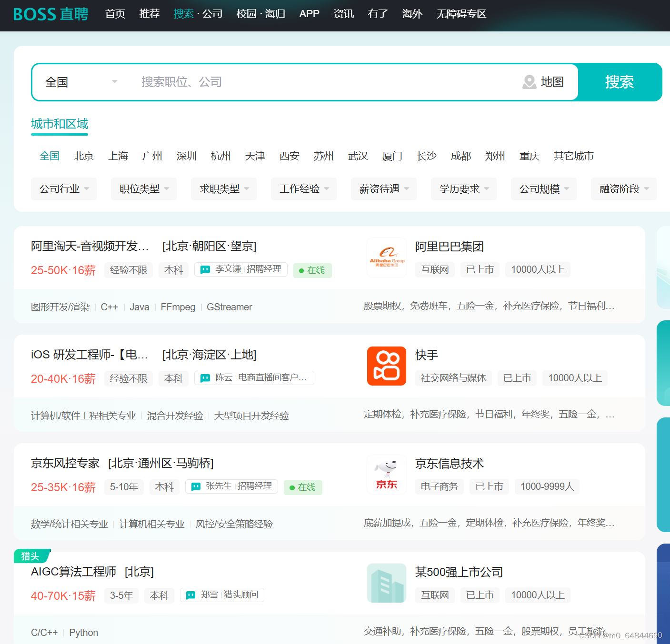Screen dimensions: 670x644
Task: Expand the 求职类型 filter
Action: pos(224,189)
